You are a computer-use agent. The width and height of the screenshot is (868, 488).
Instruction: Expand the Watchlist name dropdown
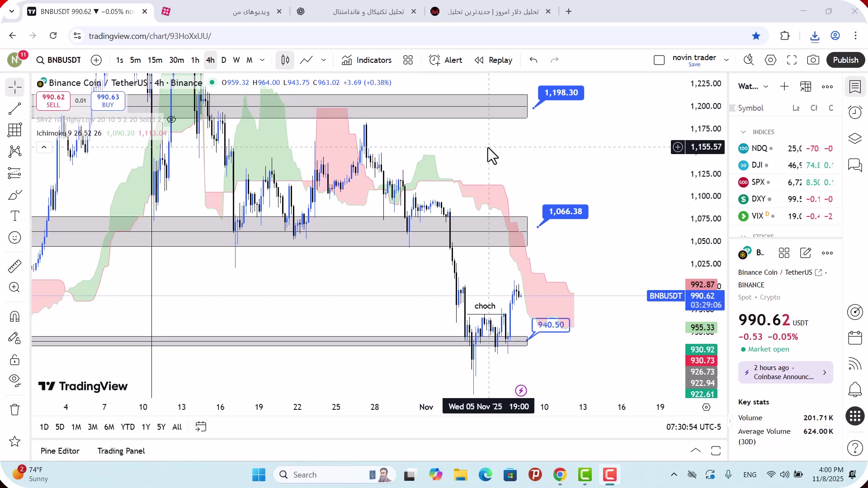pos(766,87)
